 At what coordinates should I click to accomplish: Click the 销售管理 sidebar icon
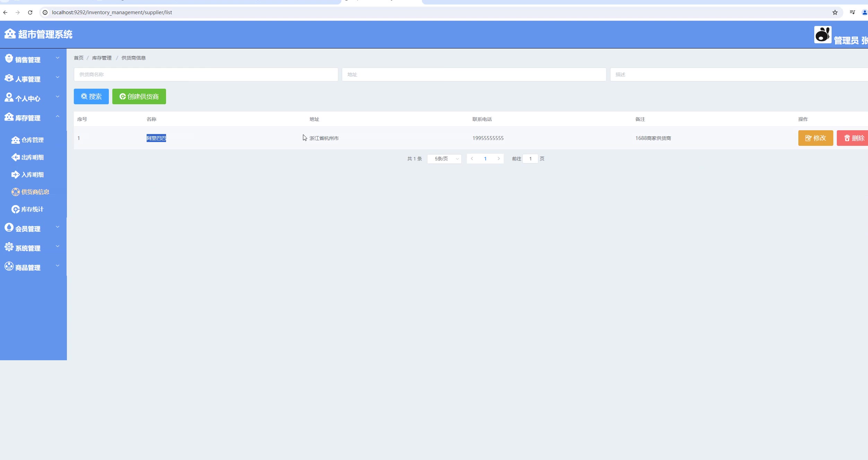[x=9, y=59]
